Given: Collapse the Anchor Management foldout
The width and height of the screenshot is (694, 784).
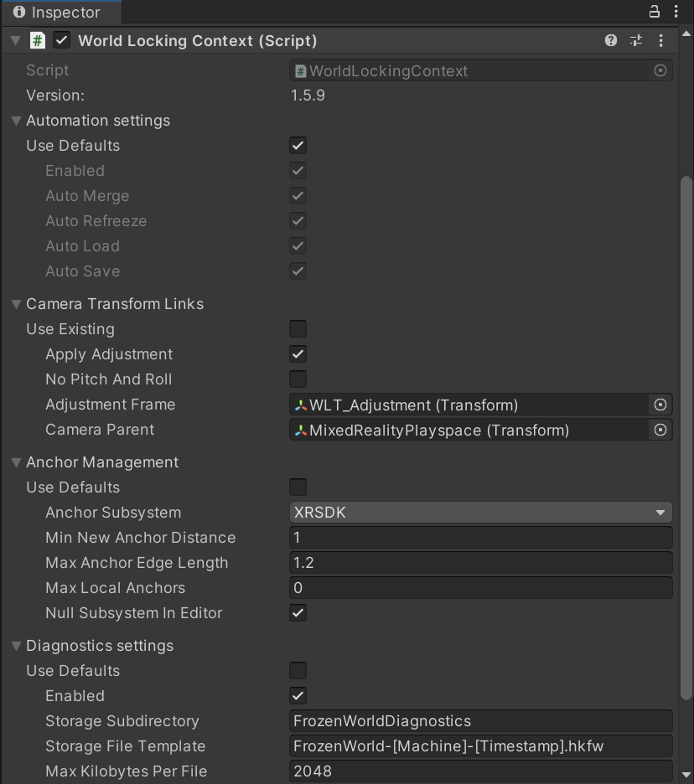Looking at the screenshot, I should pos(16,462).
